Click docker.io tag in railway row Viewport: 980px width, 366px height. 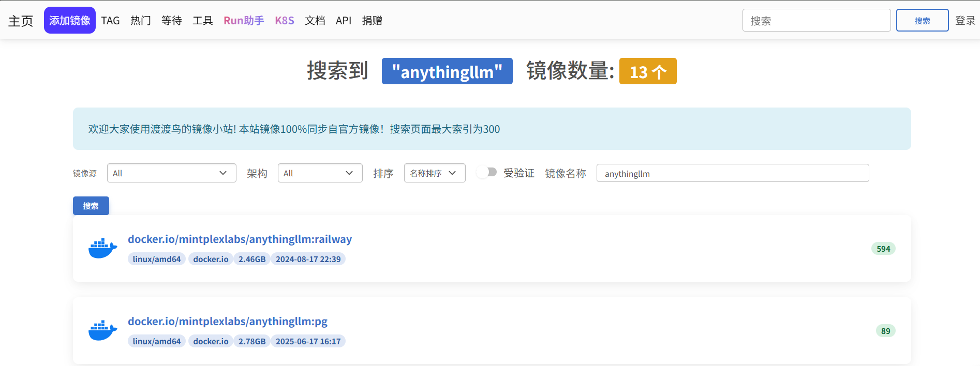tap(211, 259)
